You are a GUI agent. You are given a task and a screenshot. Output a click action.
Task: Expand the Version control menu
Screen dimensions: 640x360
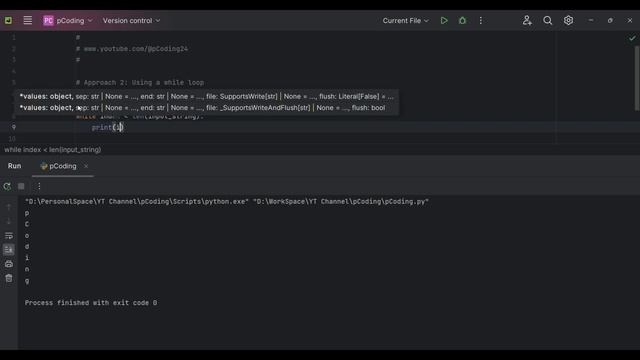point(131,20)
